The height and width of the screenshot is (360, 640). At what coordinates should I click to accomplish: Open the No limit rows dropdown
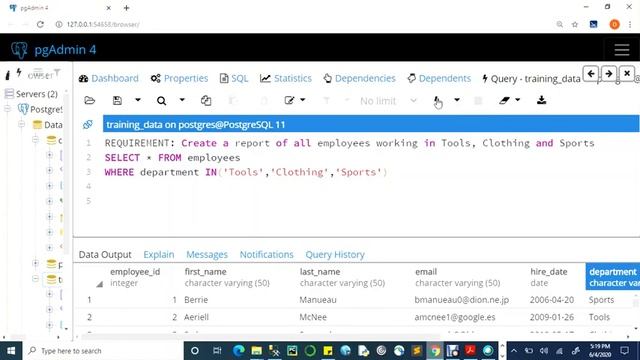point(388,101)
